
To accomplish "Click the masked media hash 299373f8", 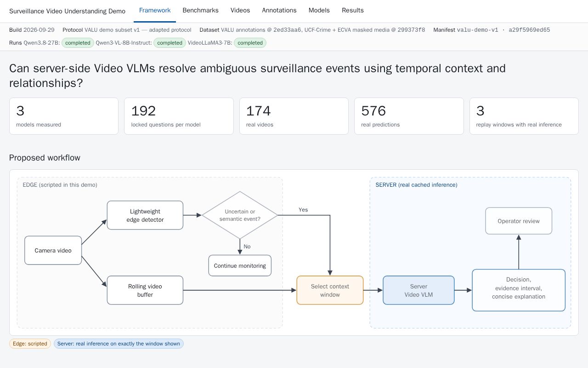I will [411, 30].
